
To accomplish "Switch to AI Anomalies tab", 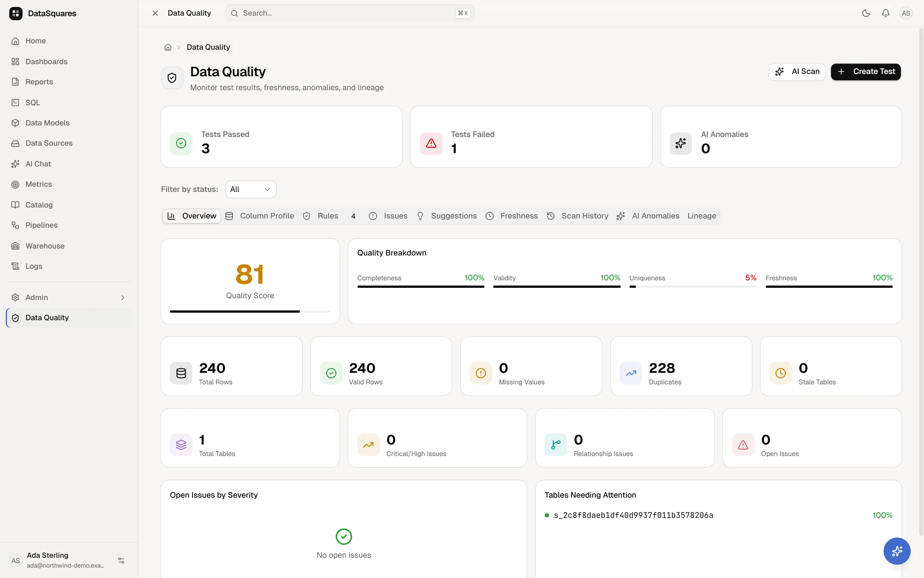I will [648, 216].
